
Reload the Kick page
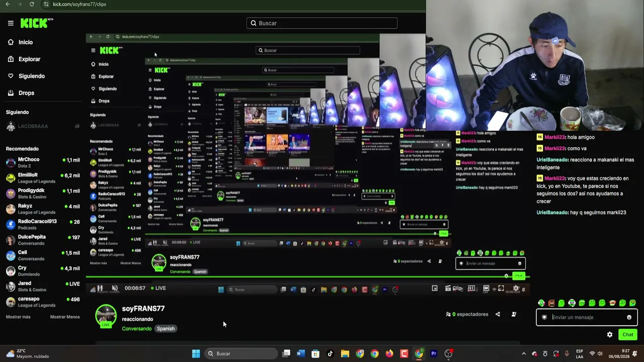[32, 4]
